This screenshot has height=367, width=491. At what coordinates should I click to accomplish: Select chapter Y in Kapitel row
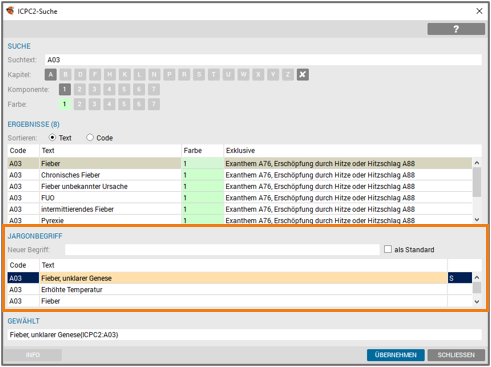(x=273, y=74)
